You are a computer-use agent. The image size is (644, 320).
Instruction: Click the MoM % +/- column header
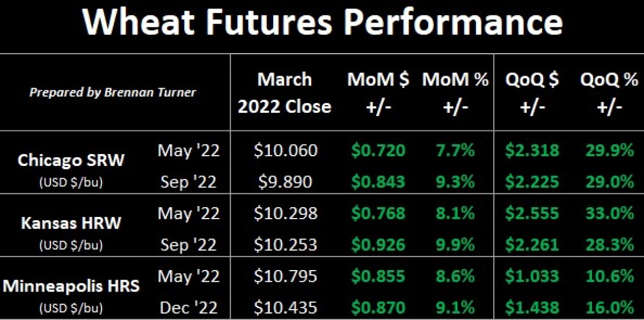(456, 92)
